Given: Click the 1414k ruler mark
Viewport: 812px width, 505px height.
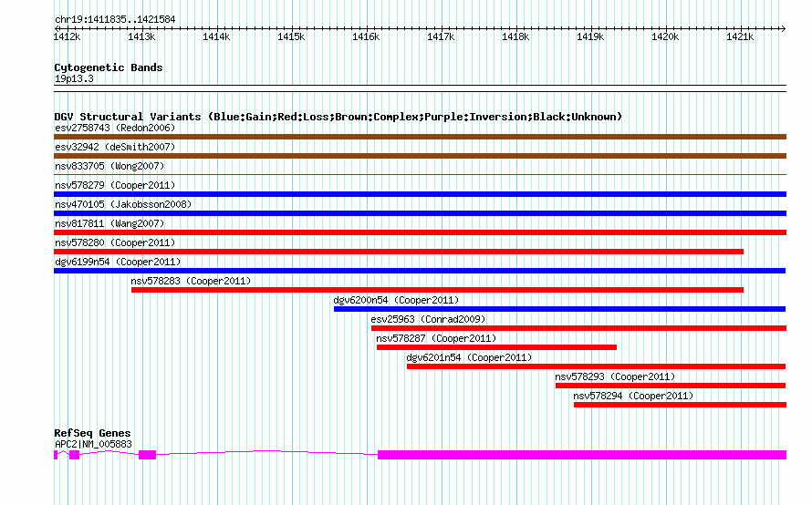Looking at the screenshot, I should pyautogui.click(x=216, y=36).
